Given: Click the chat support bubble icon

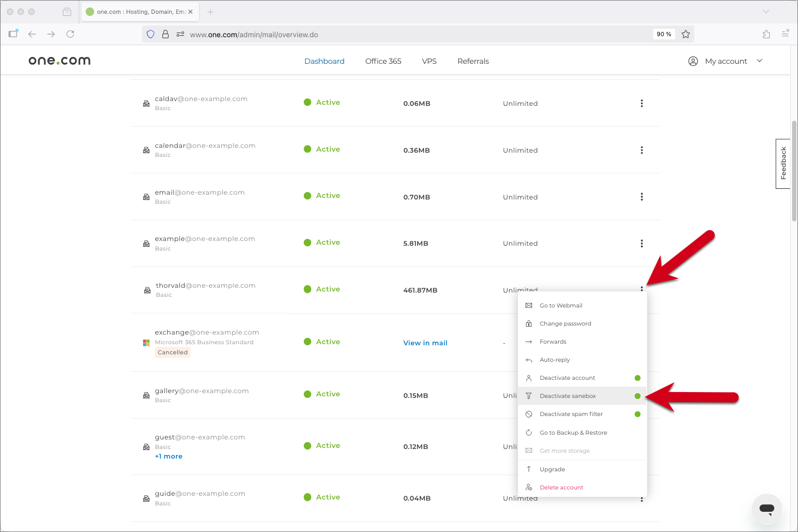Looking at the screenshot, I should 766,509.
